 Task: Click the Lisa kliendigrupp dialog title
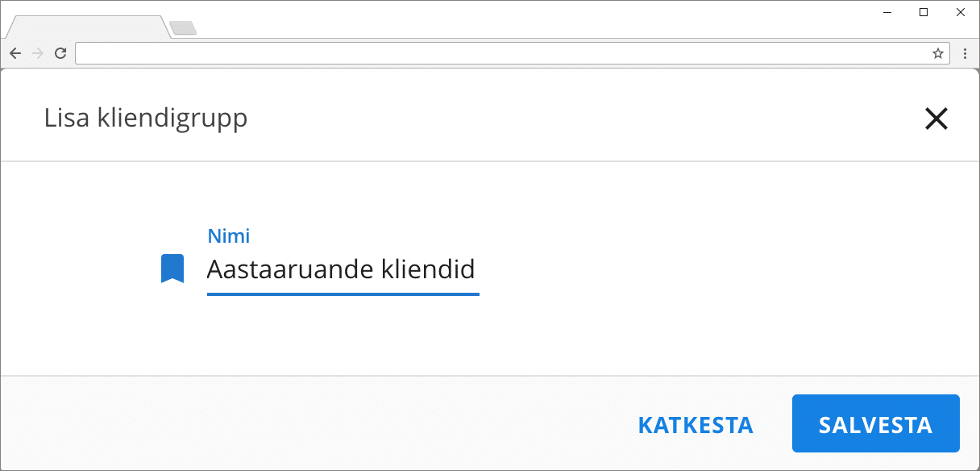click(x=146, y=119)
